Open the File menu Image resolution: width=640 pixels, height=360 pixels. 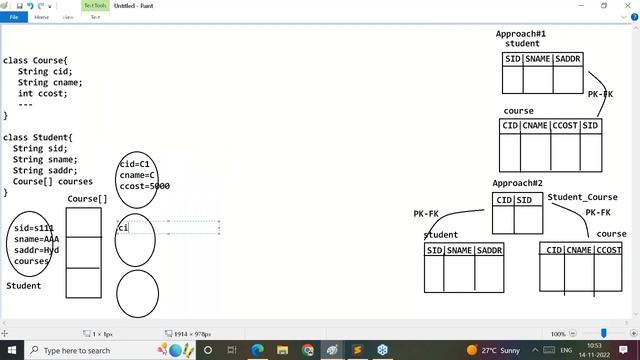click(x=14, y=17)
